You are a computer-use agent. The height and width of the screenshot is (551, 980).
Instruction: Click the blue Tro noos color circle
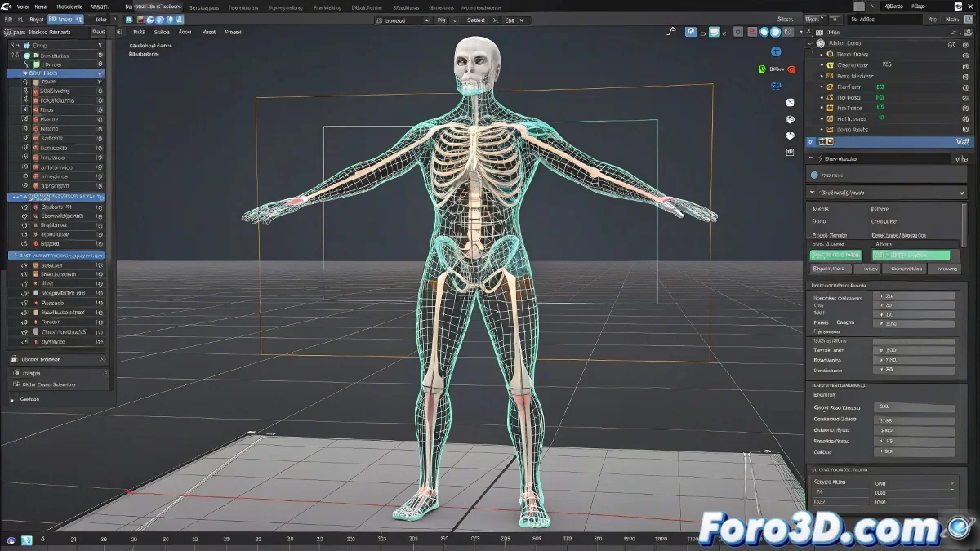[x=814, y=175]
